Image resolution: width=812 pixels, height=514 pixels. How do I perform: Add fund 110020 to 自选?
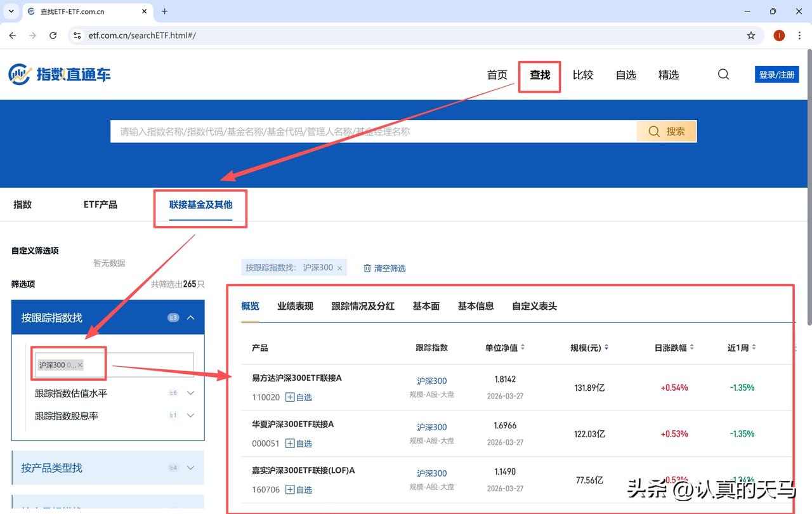299,397
